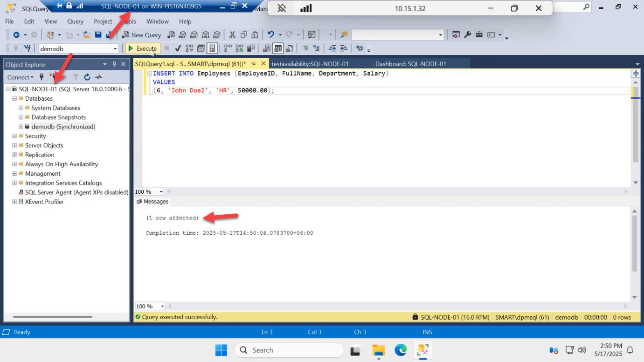Refresh the Object Explorer tree
This screenshot has width=644, height=362.
click(87, 77)
